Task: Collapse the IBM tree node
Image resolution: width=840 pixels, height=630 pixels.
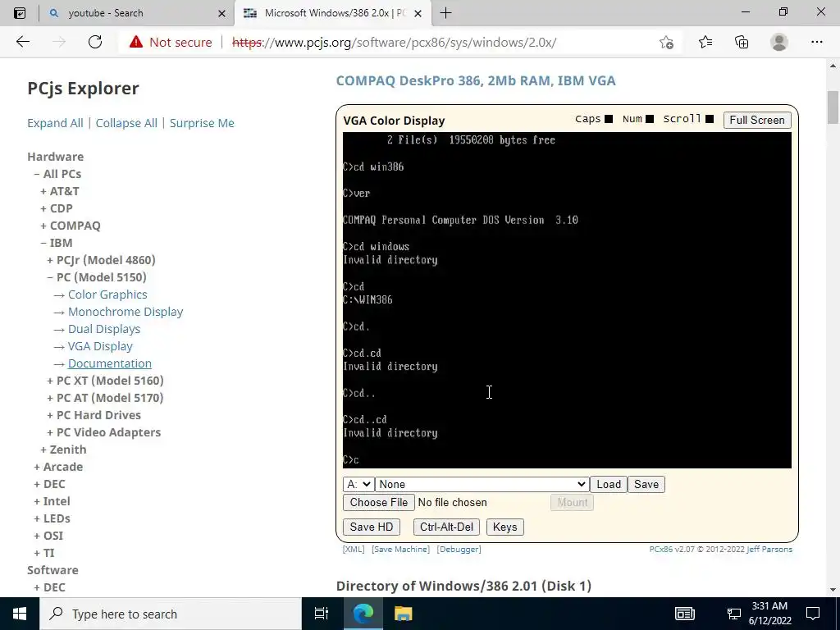Action: (43, 243)
